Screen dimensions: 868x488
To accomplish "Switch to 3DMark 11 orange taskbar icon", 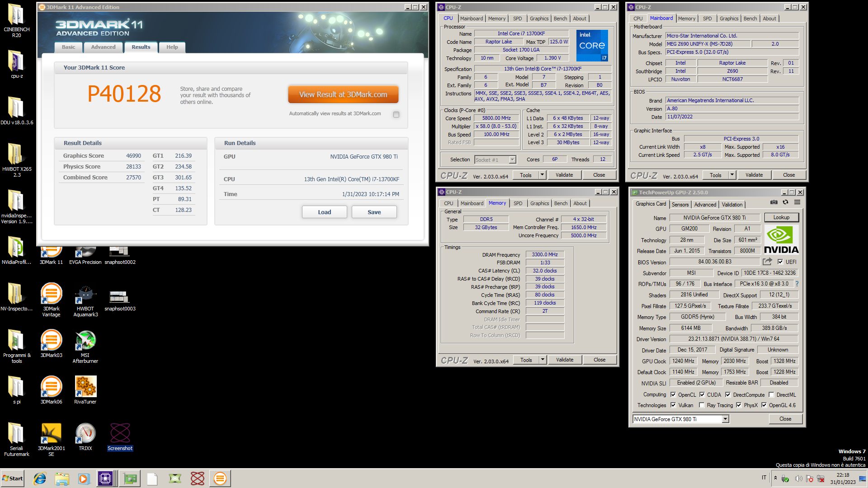I will point(220,479).
